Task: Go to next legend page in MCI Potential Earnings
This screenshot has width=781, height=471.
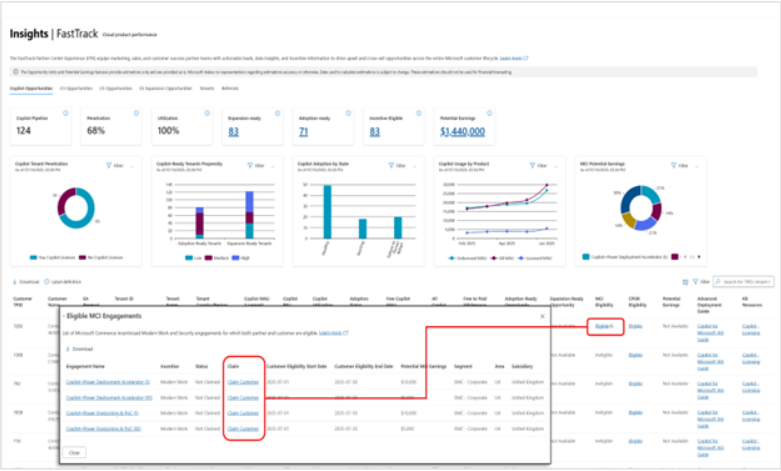Action: pos(699,257)
